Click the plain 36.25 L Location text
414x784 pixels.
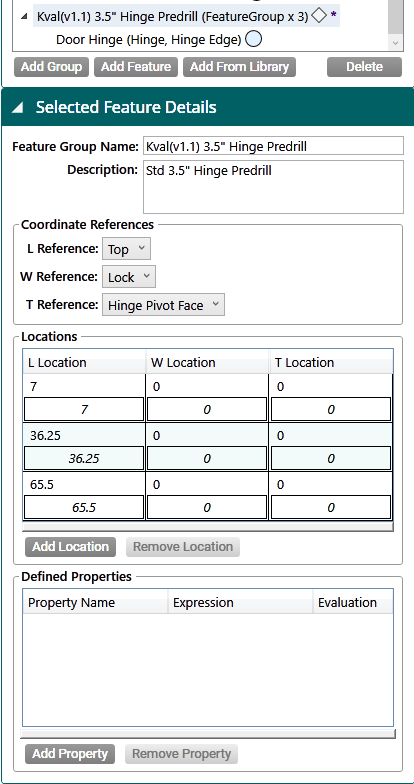click(x=45, y=436)
